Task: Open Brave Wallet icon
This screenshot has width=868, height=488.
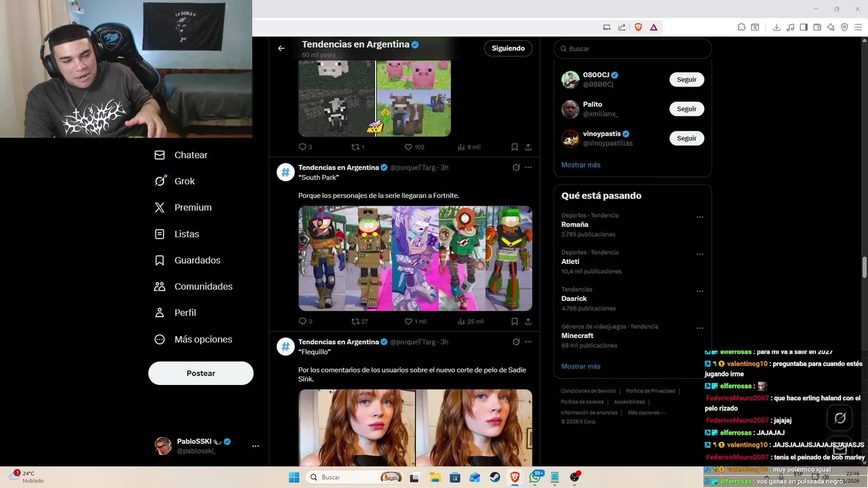Action: [817, 27]
